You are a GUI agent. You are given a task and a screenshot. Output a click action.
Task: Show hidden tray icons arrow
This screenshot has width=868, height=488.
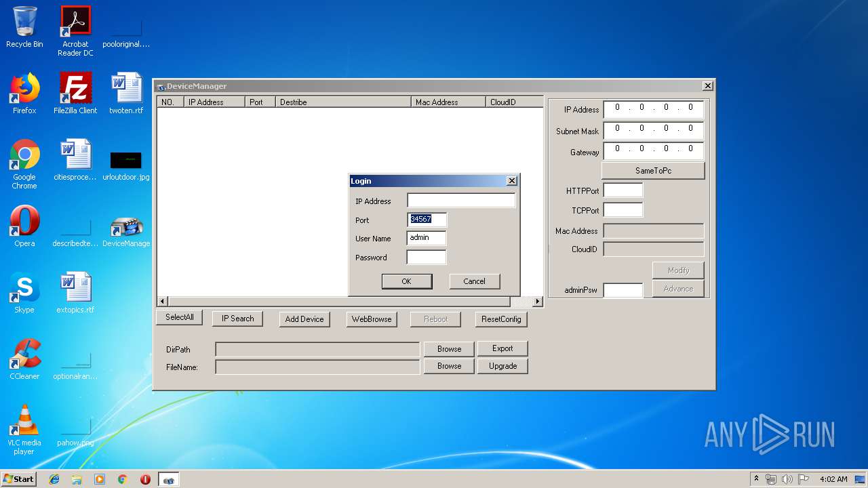pos(756,479)
